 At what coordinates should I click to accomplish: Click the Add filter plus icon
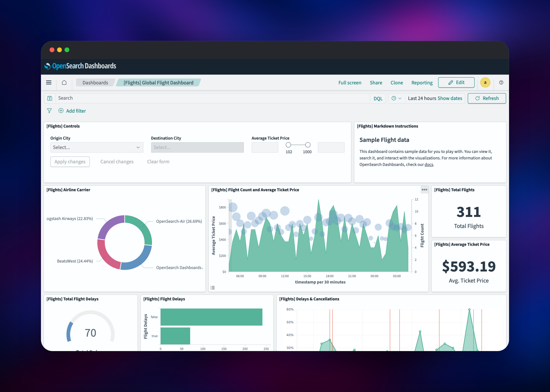(x=61, y=111)
